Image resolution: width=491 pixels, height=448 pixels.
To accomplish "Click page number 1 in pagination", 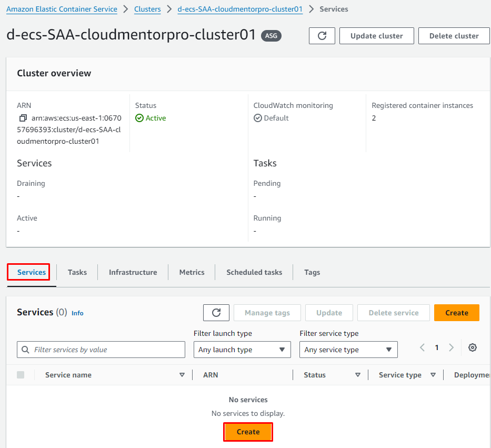I will (x=437, y=347).
